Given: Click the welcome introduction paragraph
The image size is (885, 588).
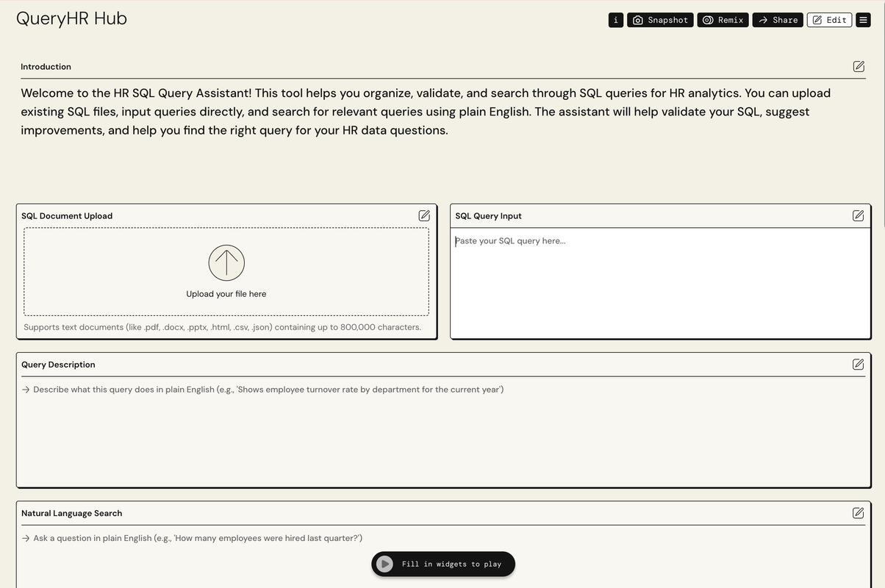Looking at the screenshot, I should [426, 112].
